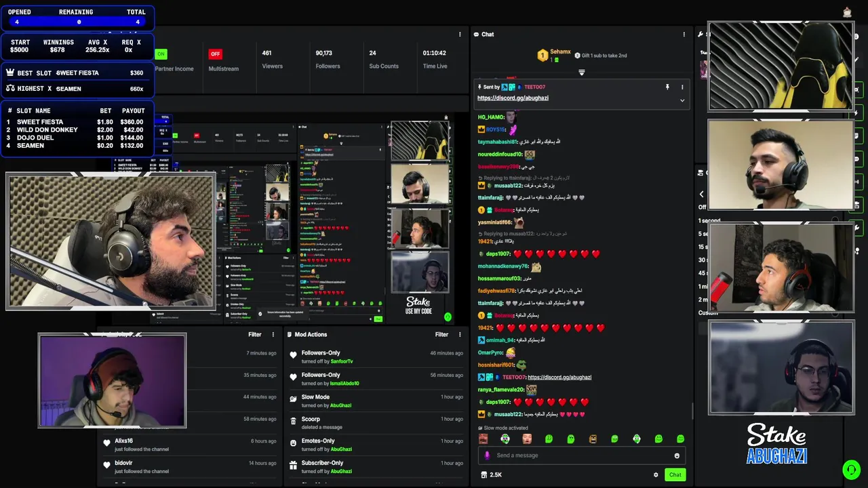
Task: Open the stats panel three-dot menu
Action: click(460, 35)
